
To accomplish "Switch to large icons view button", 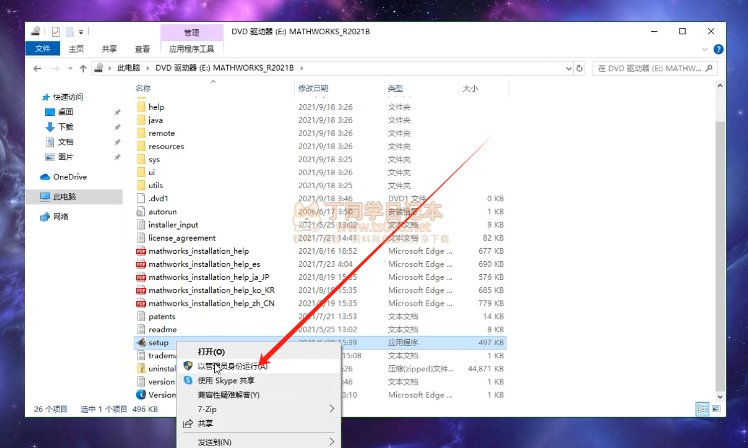I will (x=716, y=409).
